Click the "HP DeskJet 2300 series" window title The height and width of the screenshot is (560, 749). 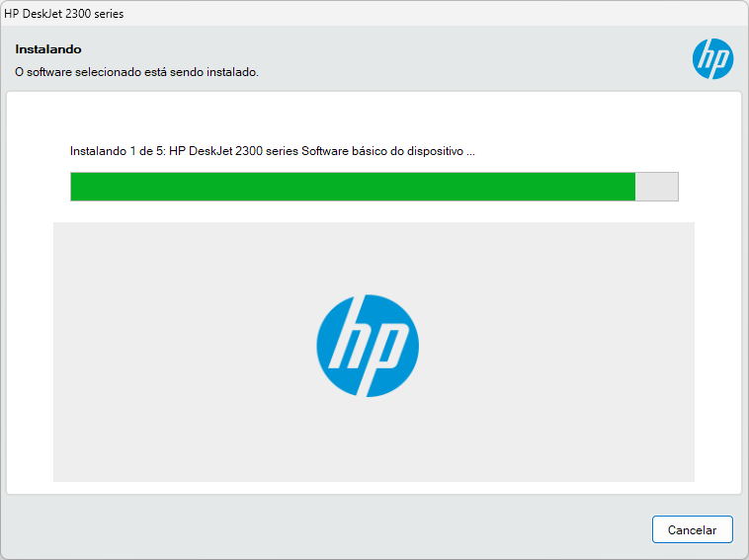tap(64, 14)
